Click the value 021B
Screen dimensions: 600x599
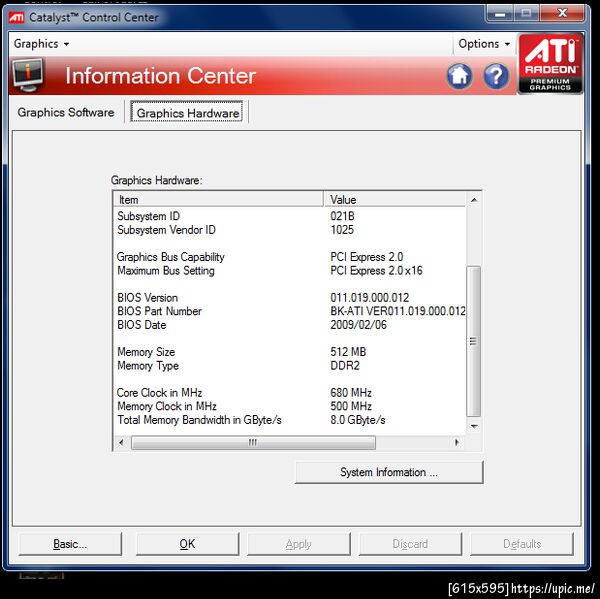click(x=342, y=216)
